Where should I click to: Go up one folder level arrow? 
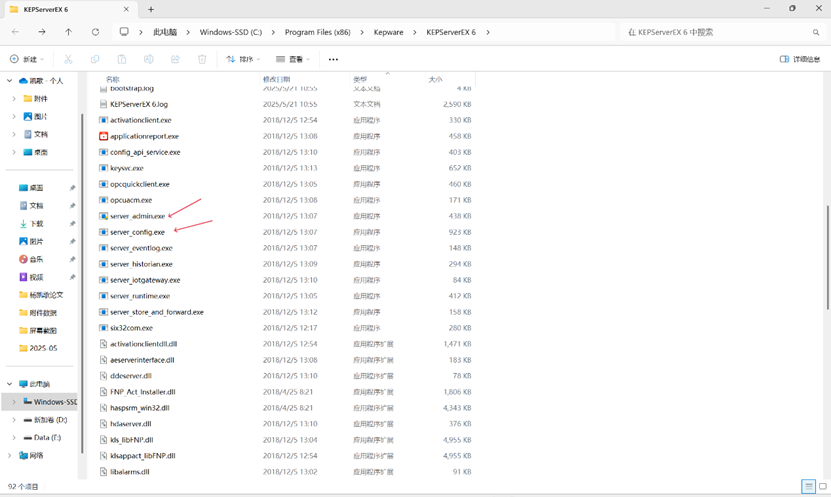click(68, 32)
